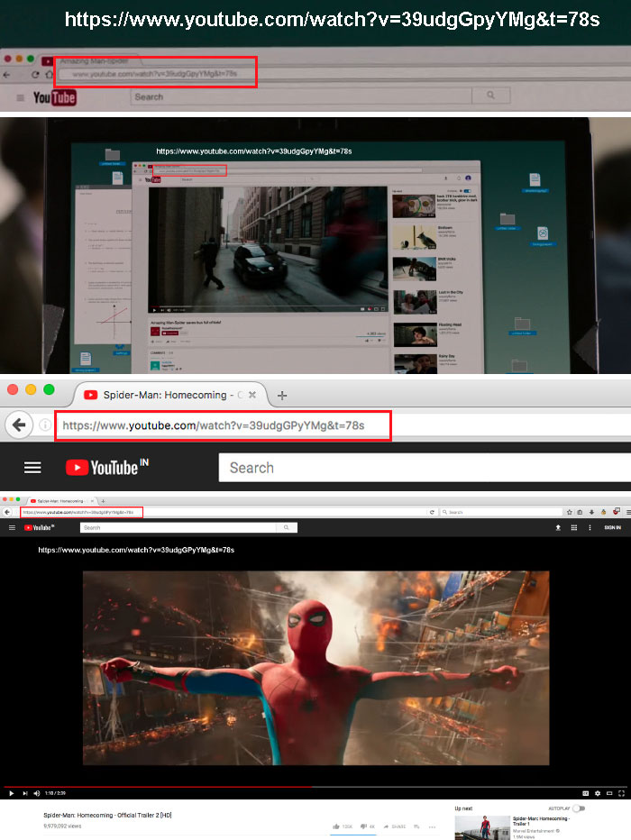
Task: Open the three-dot more actions below the trailer
Action: (x=433, y=826)
